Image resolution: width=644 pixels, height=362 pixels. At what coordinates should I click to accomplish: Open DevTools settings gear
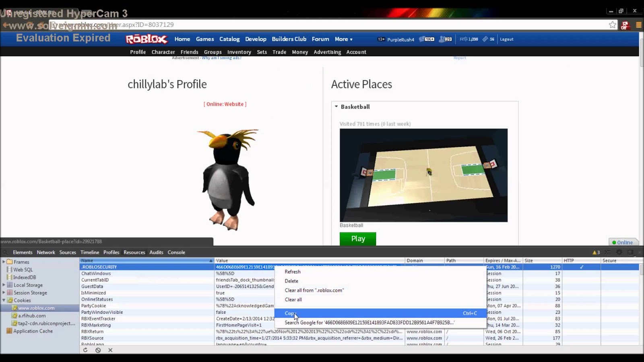coord(619,252)
